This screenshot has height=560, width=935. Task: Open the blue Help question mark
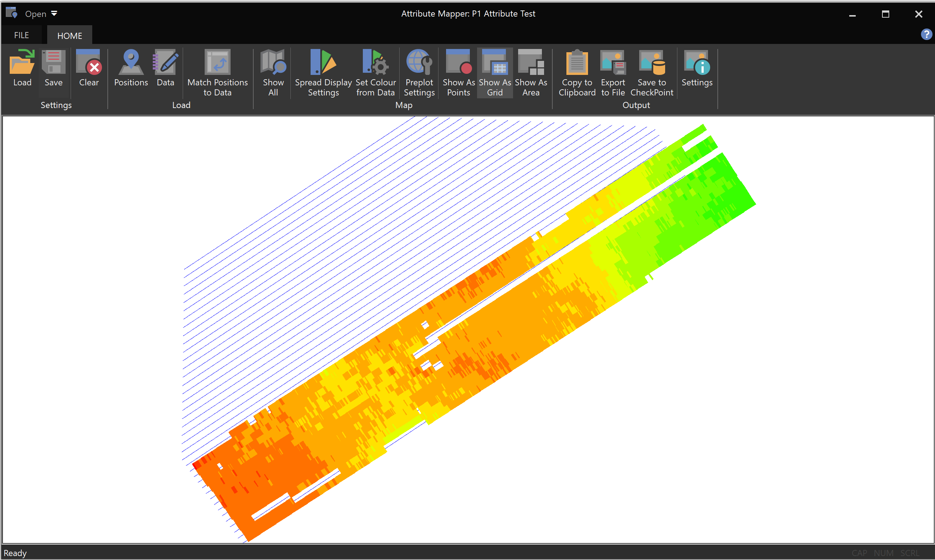[926, 34]
